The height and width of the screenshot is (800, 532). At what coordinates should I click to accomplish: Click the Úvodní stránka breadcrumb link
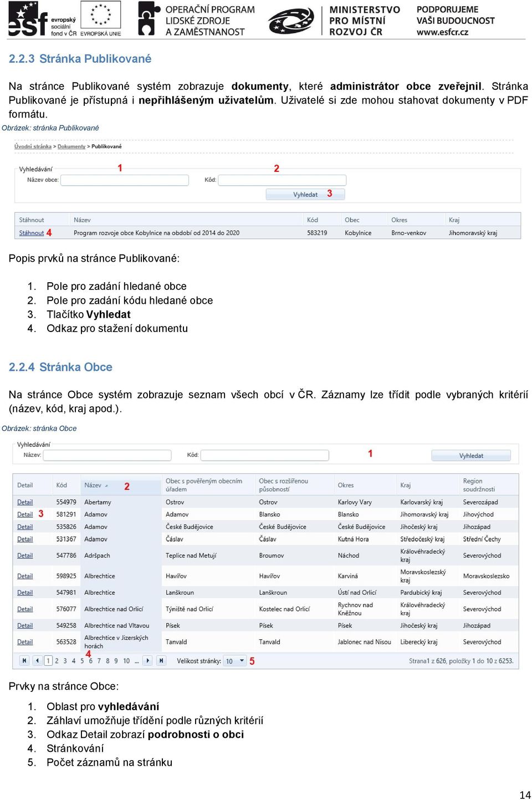33,146
